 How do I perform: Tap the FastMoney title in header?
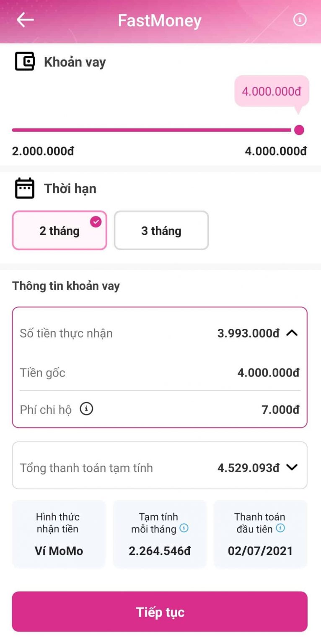tap(160, 19)
